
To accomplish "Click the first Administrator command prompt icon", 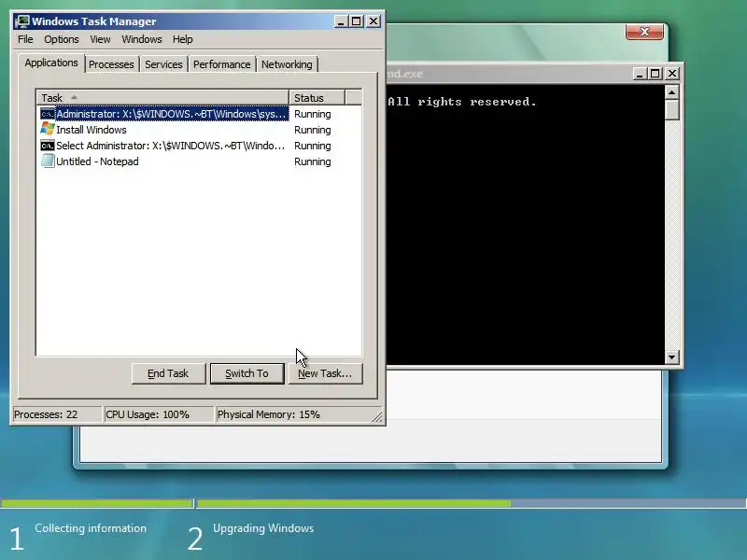I will [48, 114].
